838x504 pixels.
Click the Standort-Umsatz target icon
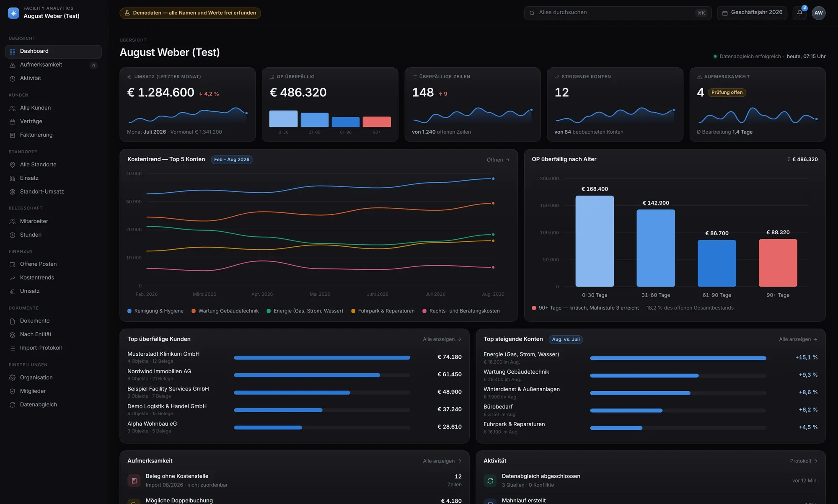(x=13, y=192)
